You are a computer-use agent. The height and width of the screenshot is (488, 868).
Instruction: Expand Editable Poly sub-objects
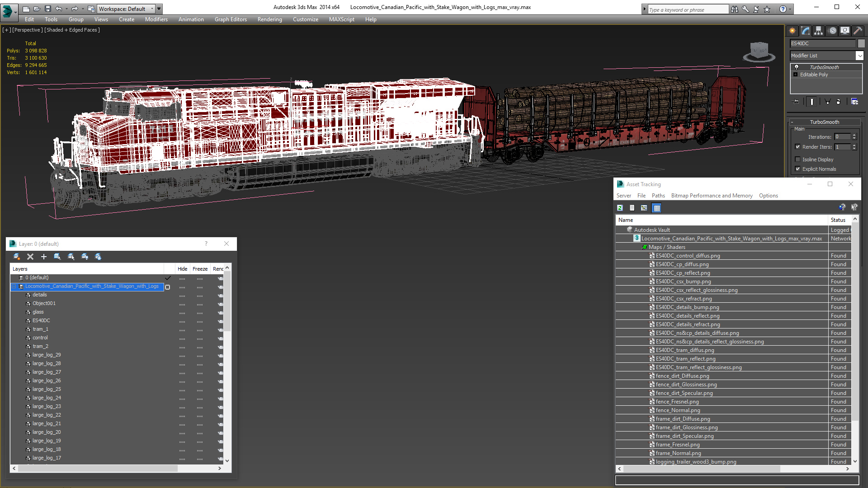(796, 75)
